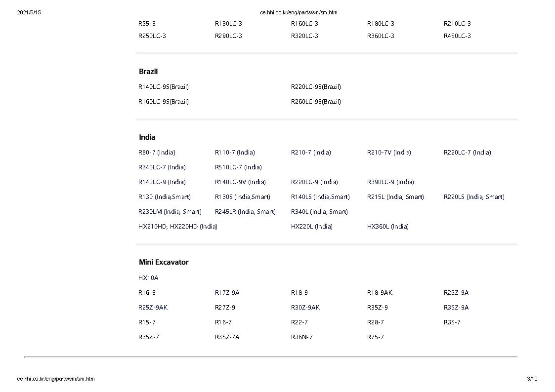Click R340L (India, Smart) link
Image resolution: width=555 pixels, height=392 pixels.
pos(319,212)
